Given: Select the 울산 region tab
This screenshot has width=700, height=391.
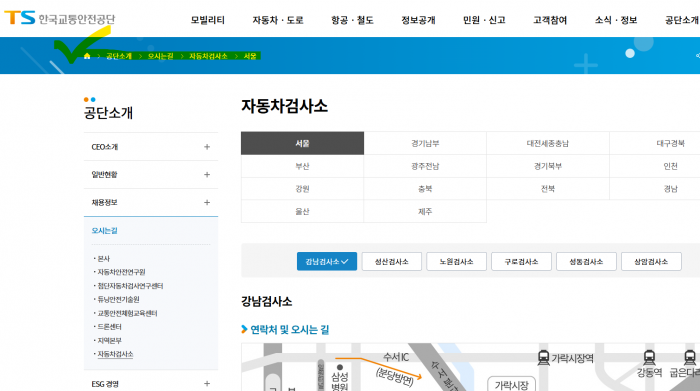Looking at the screenshot, I should pos(302,211).
